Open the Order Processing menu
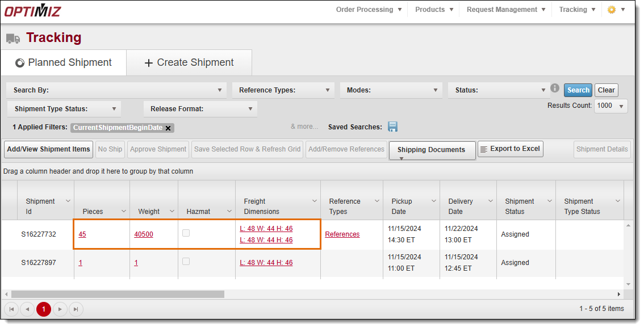 click(369, 10)
